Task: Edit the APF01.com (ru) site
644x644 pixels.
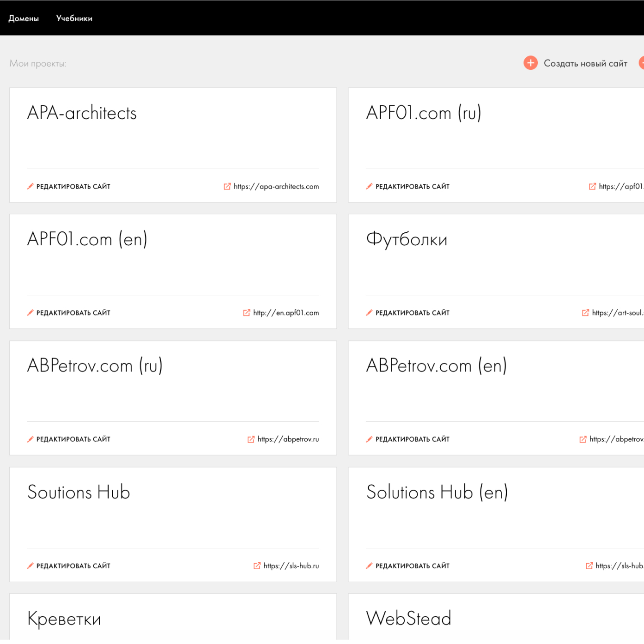Action: click(x=413, y=187)
